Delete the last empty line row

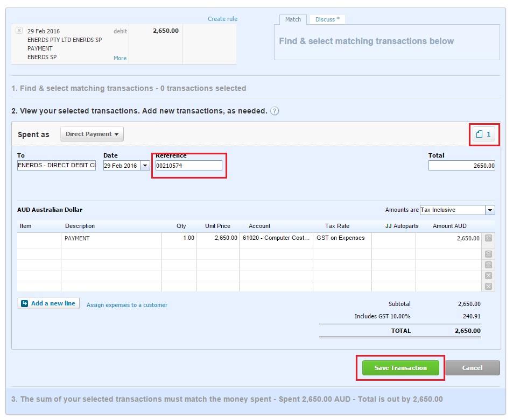point(488,287)
